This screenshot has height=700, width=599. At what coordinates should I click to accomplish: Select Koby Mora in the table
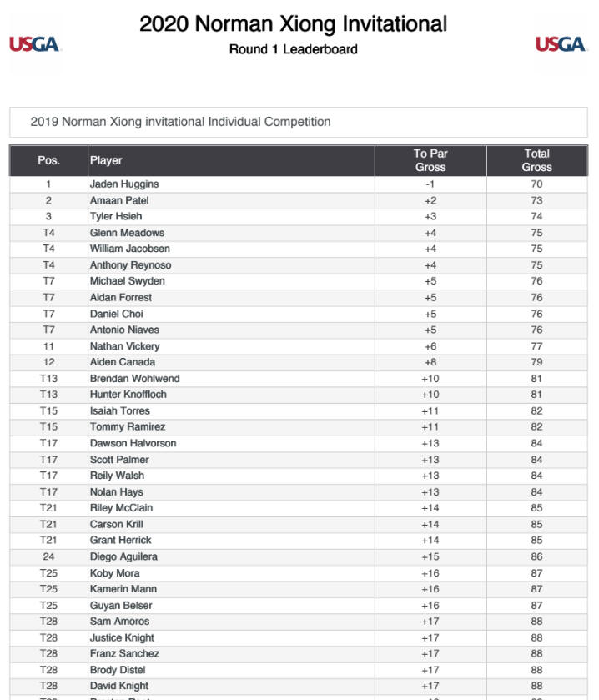tap(115, 573)
